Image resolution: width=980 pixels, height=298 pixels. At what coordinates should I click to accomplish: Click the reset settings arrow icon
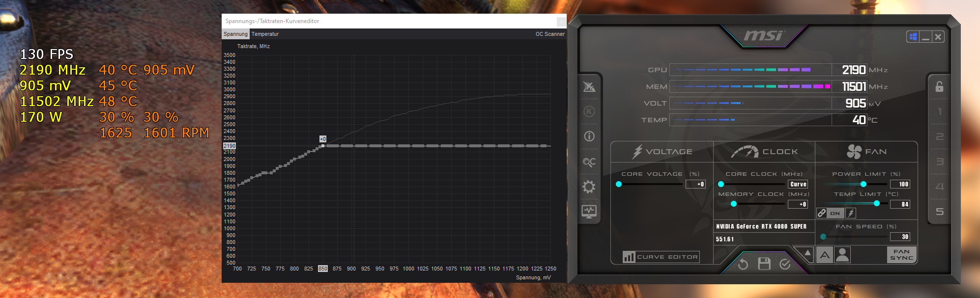pyautogui.click(x=743, y=265)
